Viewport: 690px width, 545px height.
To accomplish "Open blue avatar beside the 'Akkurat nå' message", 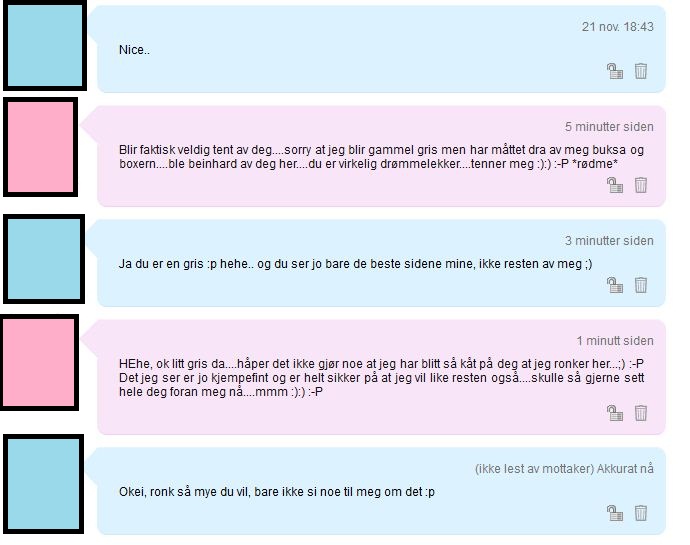I will tap(44, 484).
